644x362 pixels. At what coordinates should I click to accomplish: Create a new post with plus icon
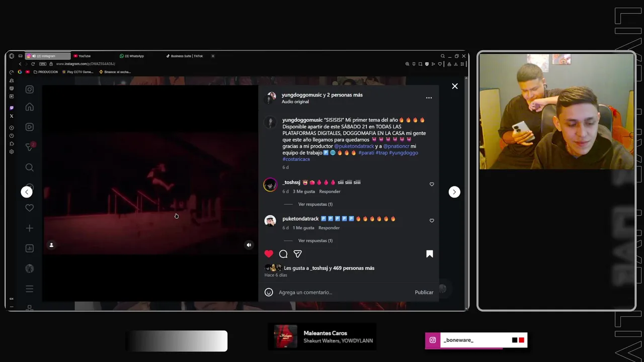point(30,228)
